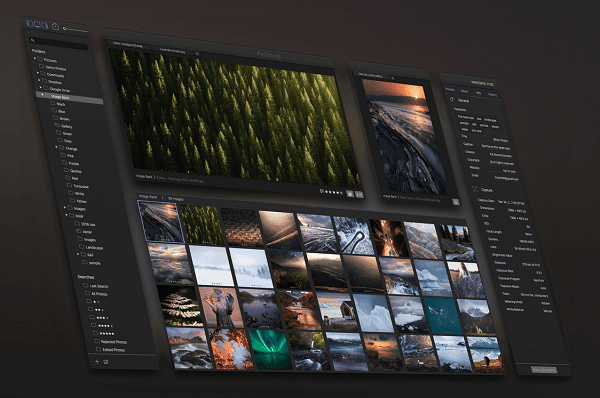The height and width of the screenshot is (398, 600).
Task: Click the folder search field
Action: 59,43
